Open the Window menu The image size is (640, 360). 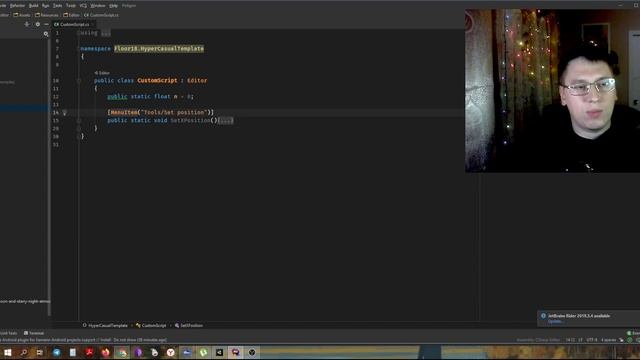(x=98, y=6)
